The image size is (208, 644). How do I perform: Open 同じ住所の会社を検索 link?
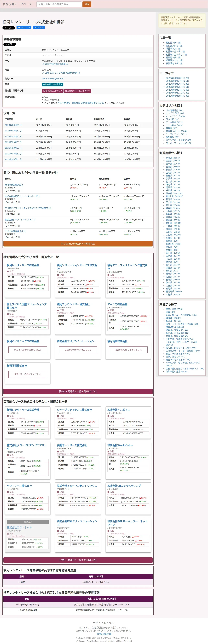55,64
